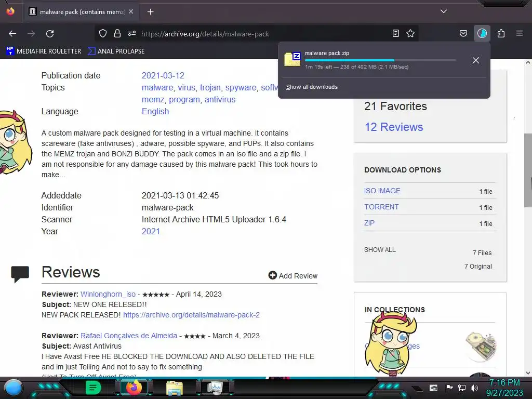Image resolution: width=532 pixels, height=399 pixels.
Task: Open the antivirus topic link
Action: click(220, 99)
